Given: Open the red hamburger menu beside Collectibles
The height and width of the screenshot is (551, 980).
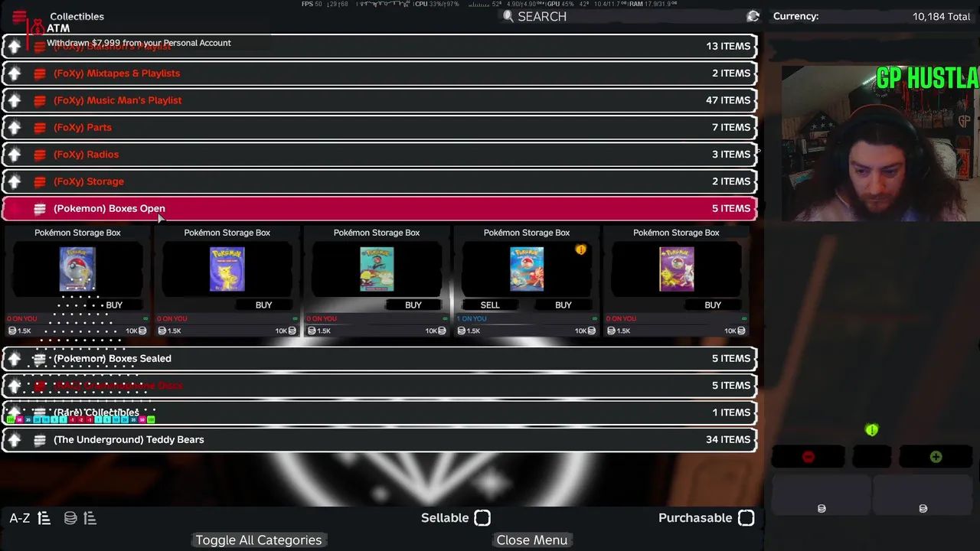Looking at the screenshot, I should tap(19, 17).
